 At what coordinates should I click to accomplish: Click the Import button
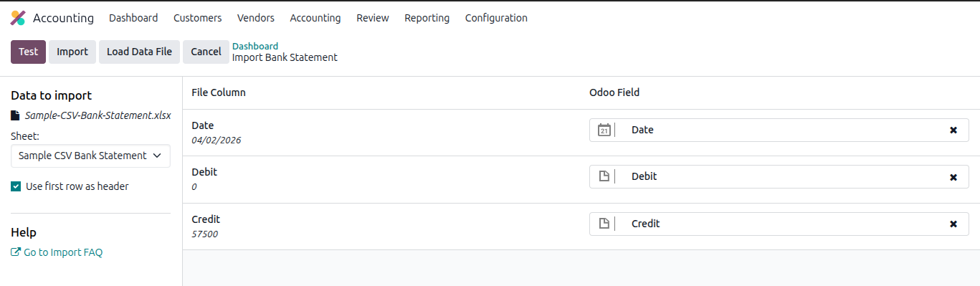[72, 52]
